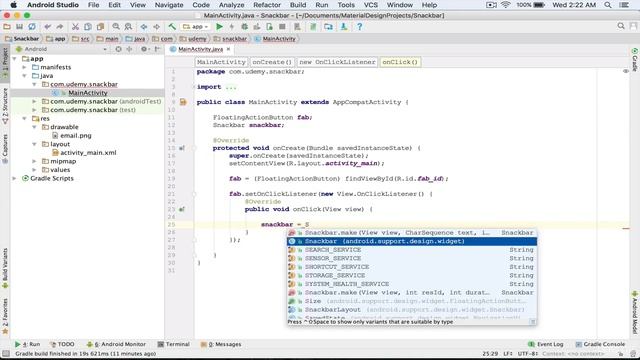Open the TODO tool window
Viewport: 640px width, 360px height.
point(62,344)
